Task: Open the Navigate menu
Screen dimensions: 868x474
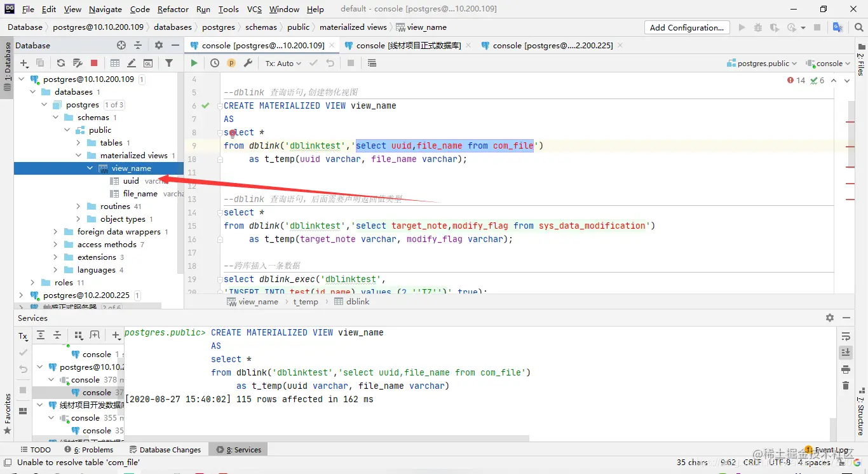Action: pyautogui.click(x=105, y=9)
